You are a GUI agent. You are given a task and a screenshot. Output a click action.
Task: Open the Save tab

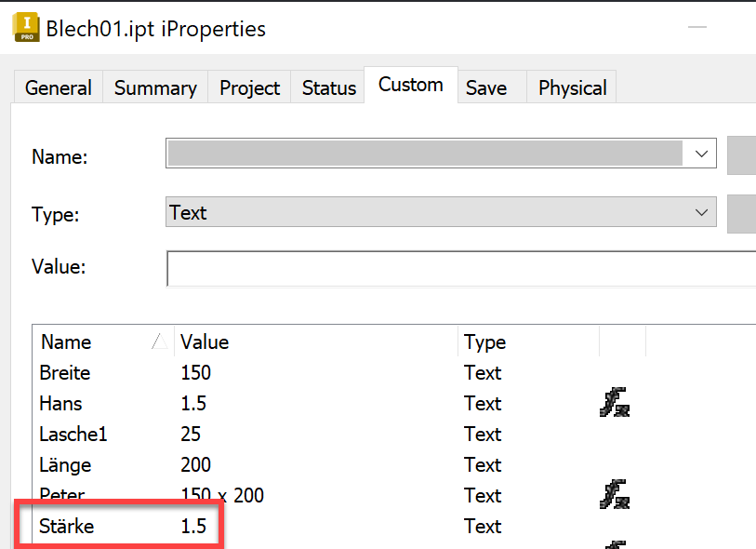point(485,87)
